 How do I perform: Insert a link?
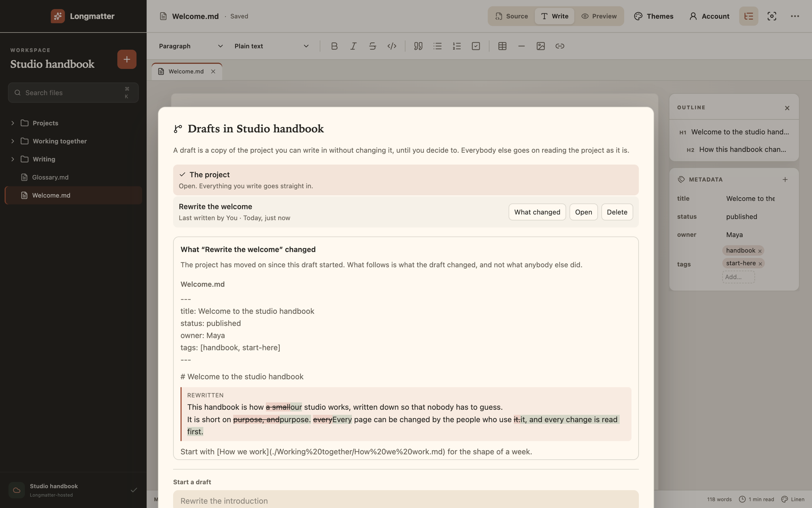pos(560,46)
